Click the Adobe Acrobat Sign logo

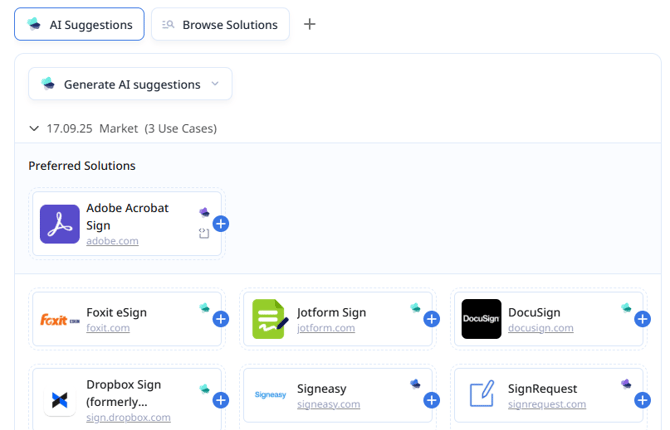pos(60,224)
